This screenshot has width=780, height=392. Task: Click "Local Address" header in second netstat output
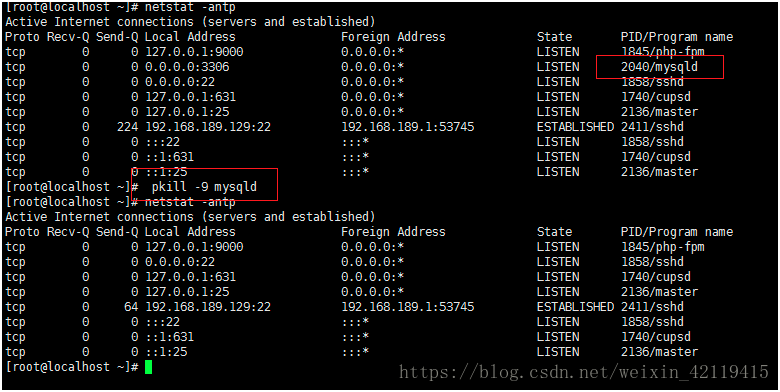[x=190, y=232]
